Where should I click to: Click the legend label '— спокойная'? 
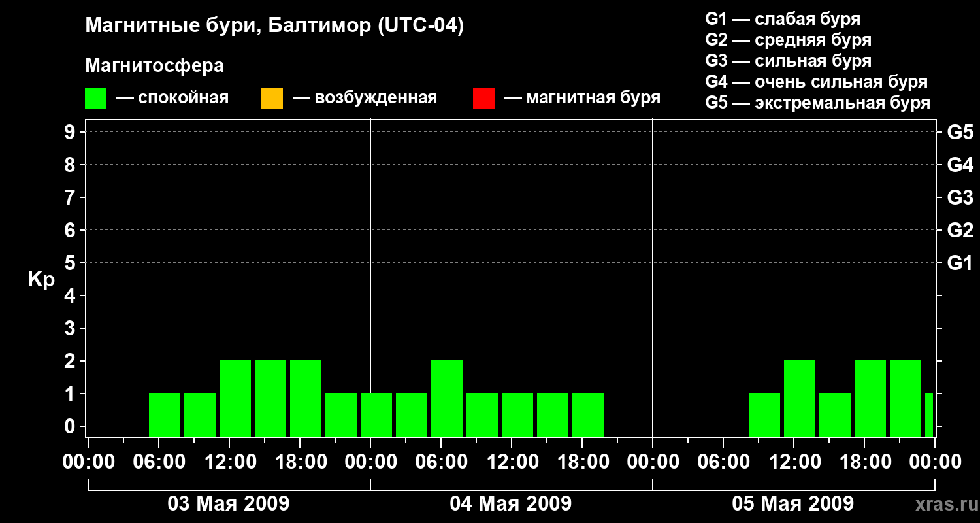tap(172, 98)
